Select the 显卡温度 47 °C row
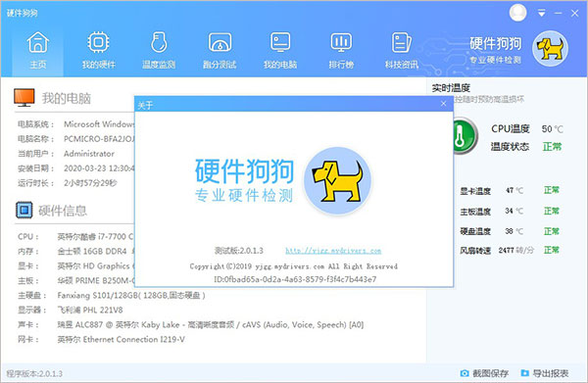Viewport: 588px width, 383px height. point(510,191)
